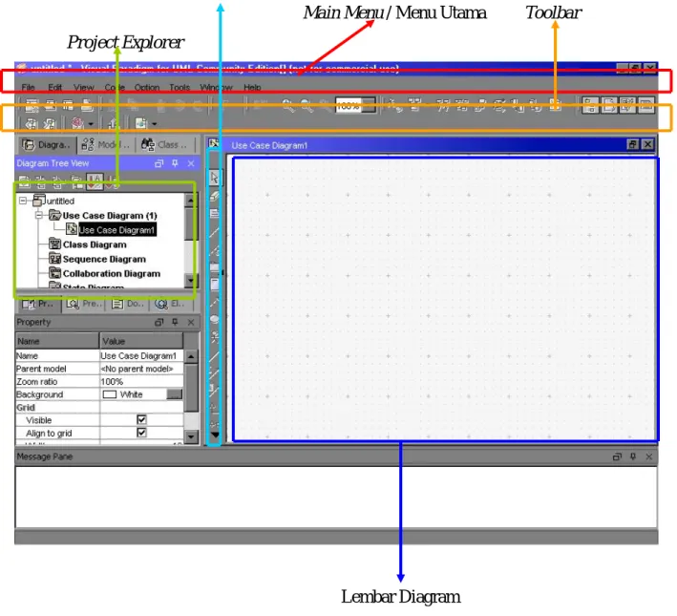Click Property table scrollbar down arrow
The height and width of the screenshot is (616, 677).
(x=190, y=436)
